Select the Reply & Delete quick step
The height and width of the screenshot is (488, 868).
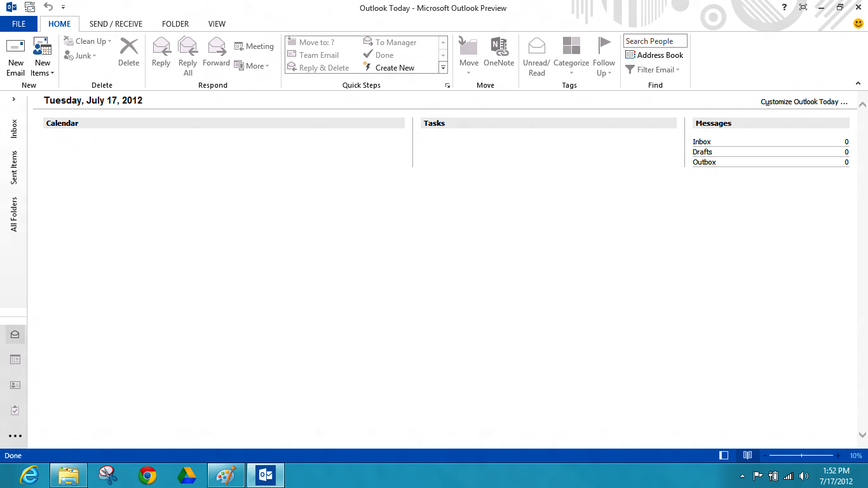pos(323,68)
